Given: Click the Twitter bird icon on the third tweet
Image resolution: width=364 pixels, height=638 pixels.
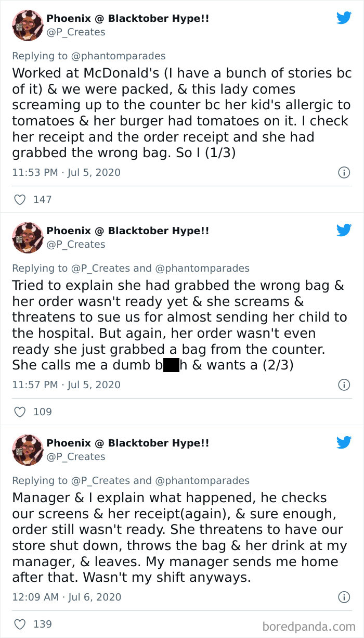Looking at the screenshot, I should (344, 442).
